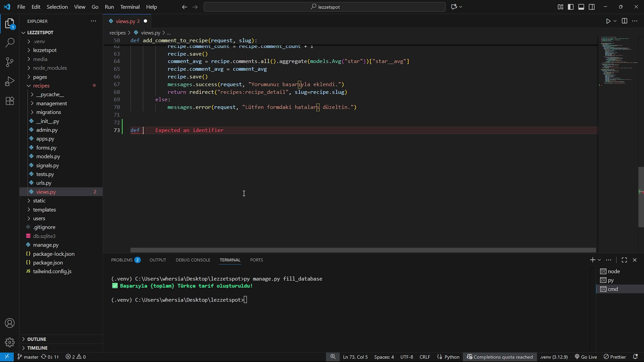Image resolution: width=644 pixels, height=362 pixels.
Task: Click the Split Editor Right icon
Action: coord(624,21)
